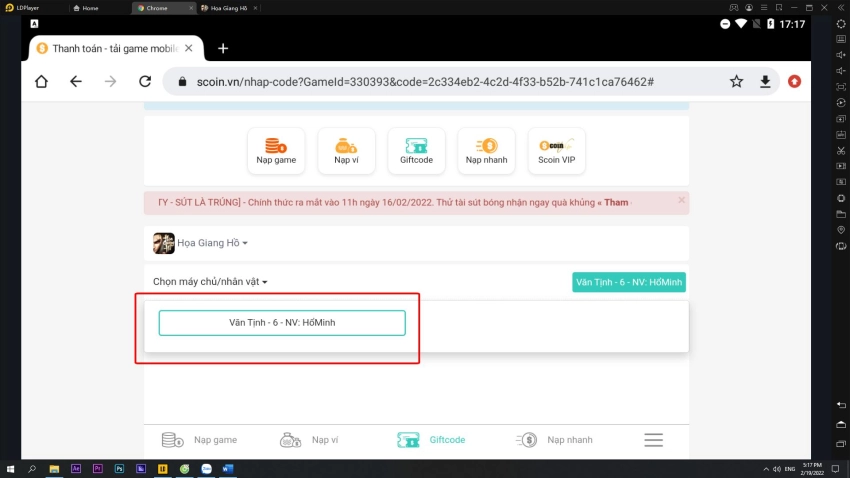This screenshot has height=478, width=850.
Task: Click the Họa Giang Hồ game thumbnail
Action: pos(163,243)
